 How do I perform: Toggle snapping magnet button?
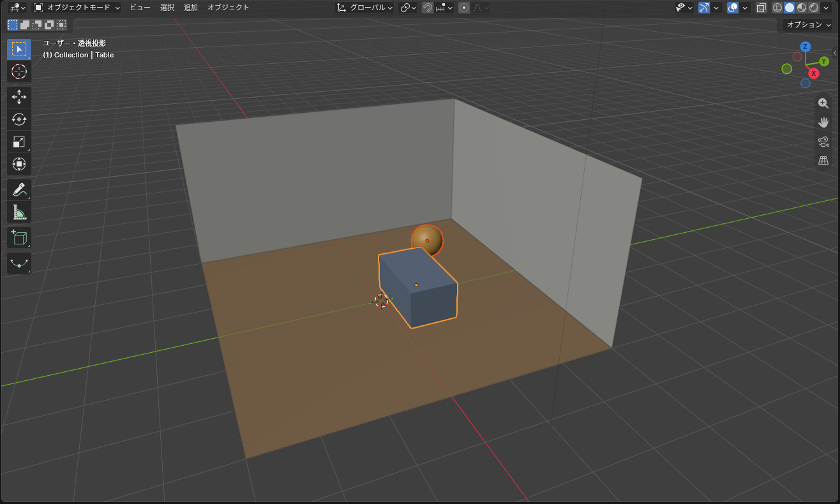428,8
